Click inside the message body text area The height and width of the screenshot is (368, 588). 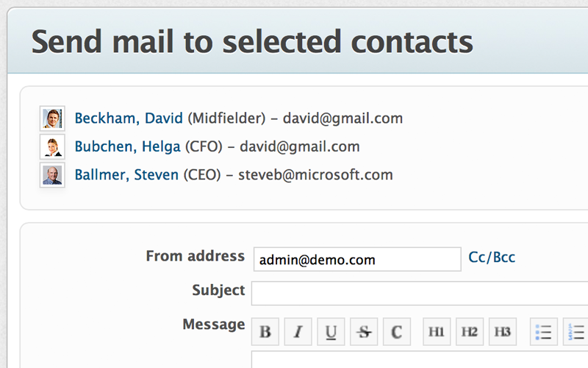tap(419, 360)
